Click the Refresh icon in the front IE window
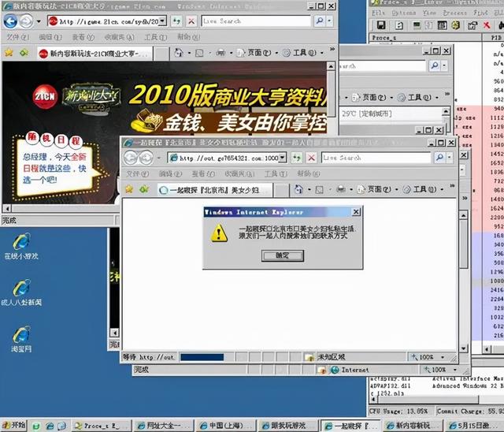Viewport: 504px width, 432px height. tap(298, 158)
